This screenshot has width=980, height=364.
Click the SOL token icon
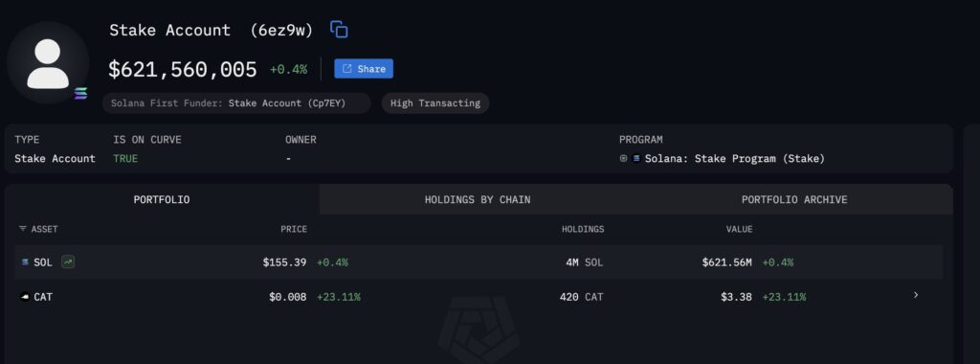pos(25,262)
